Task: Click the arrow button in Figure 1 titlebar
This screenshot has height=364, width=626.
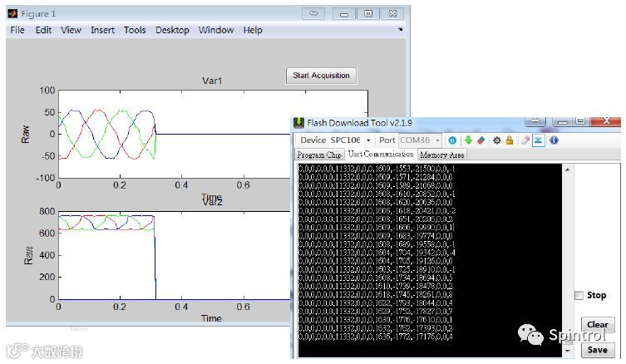Action: pyautogui.click(x=313, y=13)
